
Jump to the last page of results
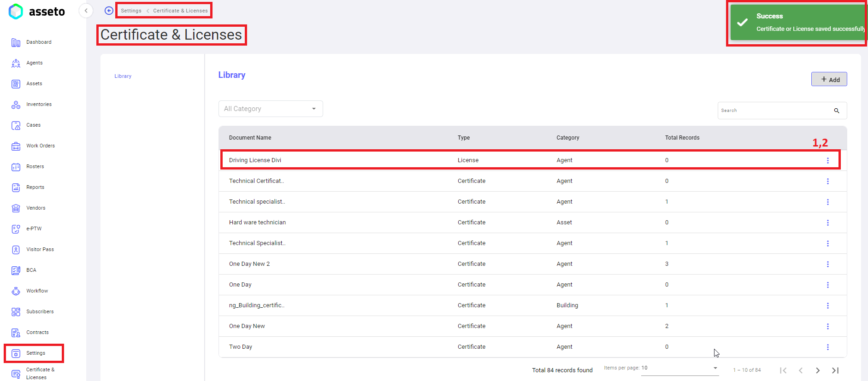click(835, 370)
